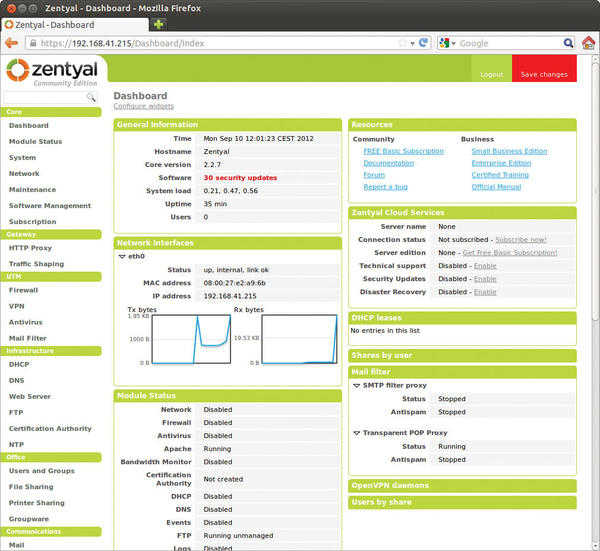Screen dimensions: 600x551
Task: Click the sidebar search magnifier icon
Action: pyautogui.click(x=91, y=97)
